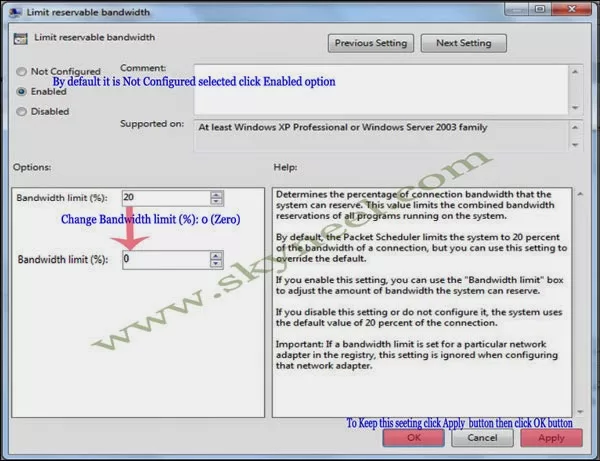The image size is (600, 461).
Task: Click the Supported on scroll down arrow
Action: (575, 145)
